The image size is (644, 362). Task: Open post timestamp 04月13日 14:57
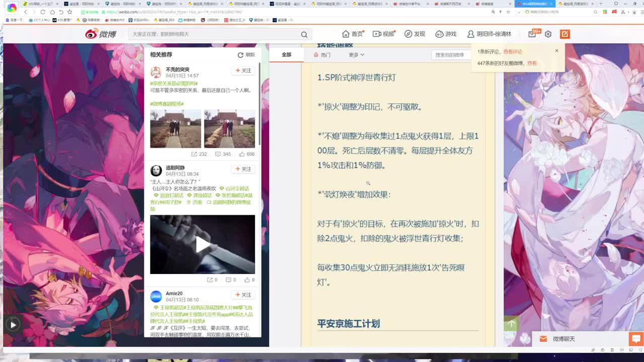point(182,76)
